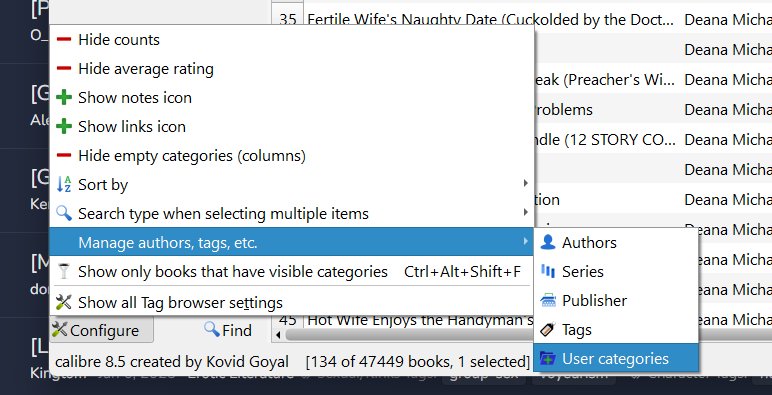Click the Tags label icon
Image resolution: width=772 pixels, height=395 pixels.
548,329
